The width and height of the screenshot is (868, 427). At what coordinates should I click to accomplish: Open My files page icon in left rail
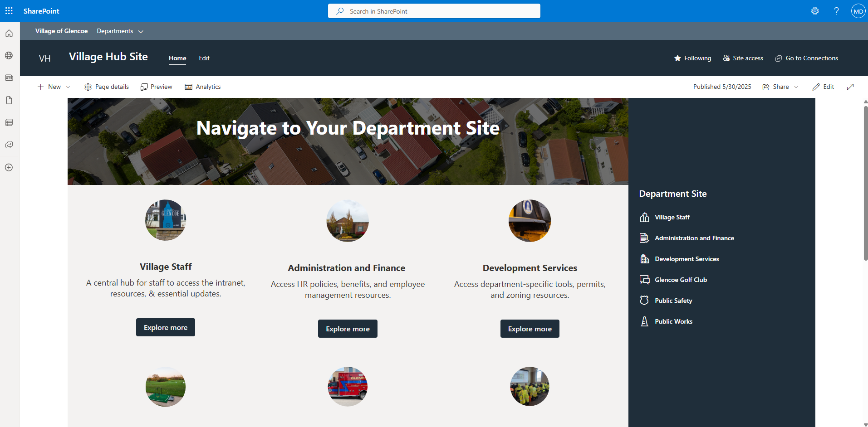[9, 100]
